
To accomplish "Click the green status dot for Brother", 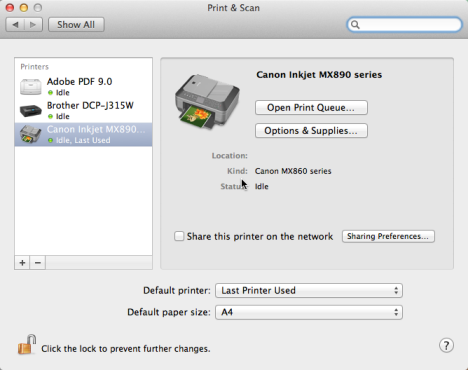I will (x=50, y=117).
